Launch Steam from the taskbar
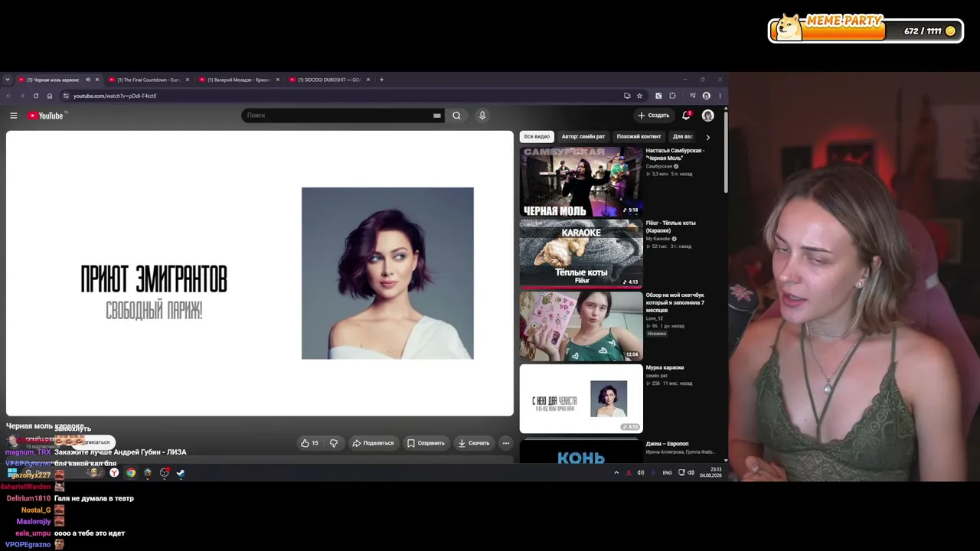980x551 pixels. pyautogui.click(x=181, y=473)
